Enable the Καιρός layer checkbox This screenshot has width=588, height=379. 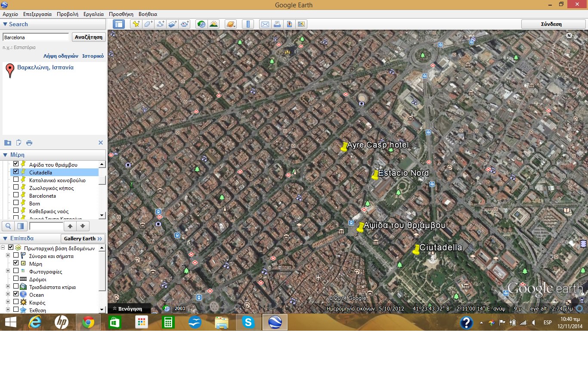click(16, 301)
